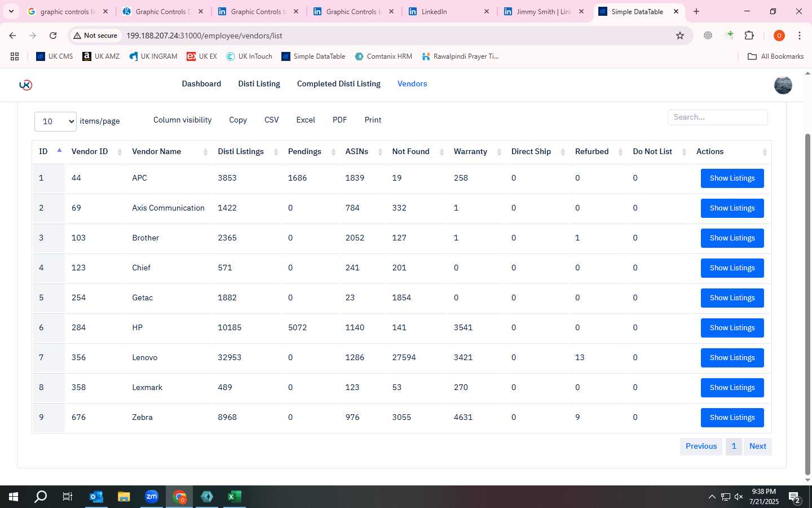Close the graphic controls Google tab
This screenshot has width=812, height=508.
[x=105, y=11]
